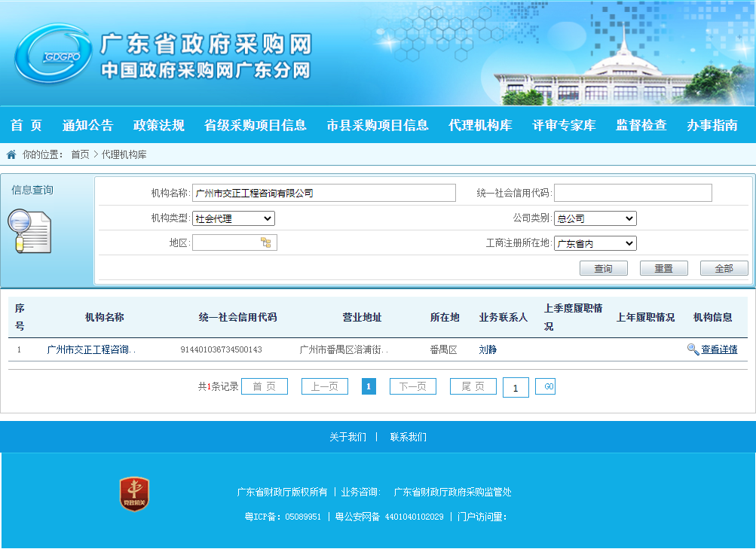Click the address cell 广州市番禺区洛浦街..
The height and width of the screenshot is (549, 756).
click(x=344, y=349)
